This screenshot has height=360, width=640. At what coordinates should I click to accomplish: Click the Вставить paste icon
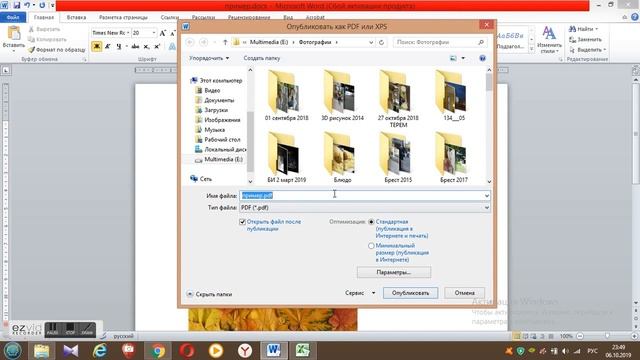coord(14,33)
